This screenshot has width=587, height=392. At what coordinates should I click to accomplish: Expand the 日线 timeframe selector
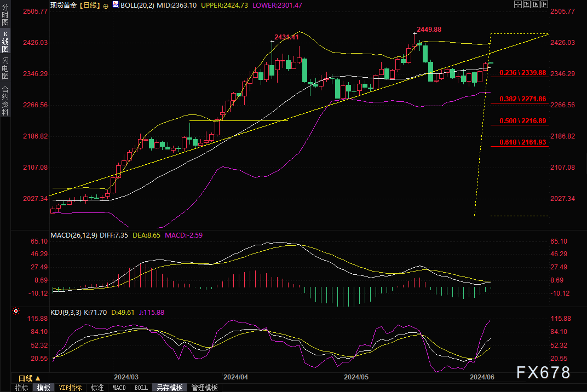[x=29, y=378]
